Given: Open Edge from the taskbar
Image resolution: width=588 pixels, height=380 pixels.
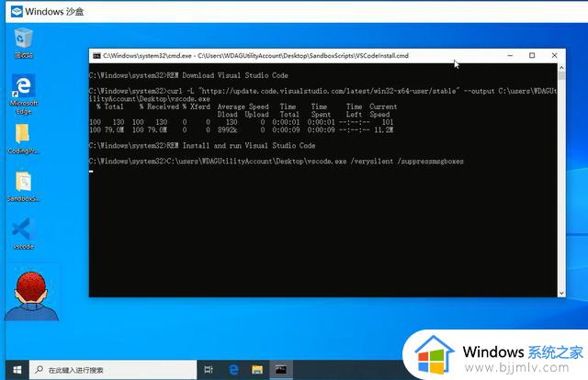Looking at the screenshot, I should pyautogui.click(x=233, y=370).
